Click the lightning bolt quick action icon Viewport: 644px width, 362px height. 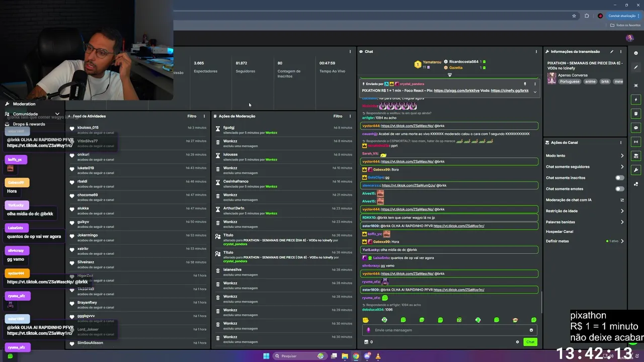636,100
